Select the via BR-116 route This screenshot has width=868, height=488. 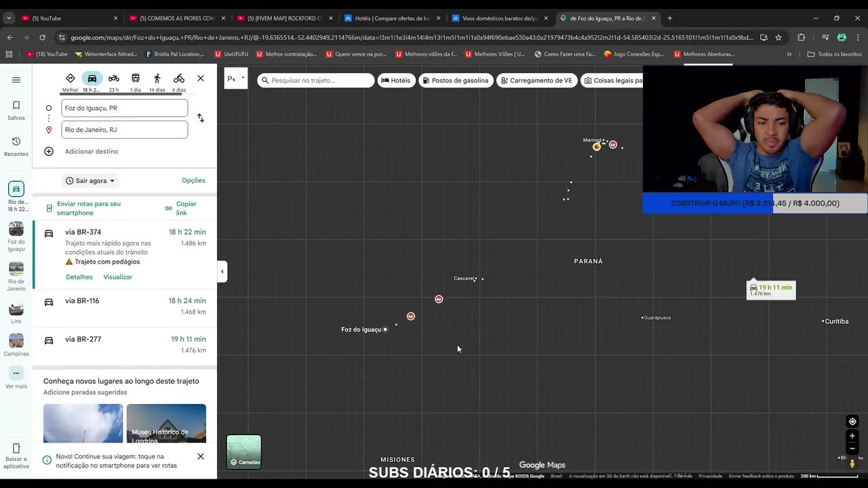[125, 306]
